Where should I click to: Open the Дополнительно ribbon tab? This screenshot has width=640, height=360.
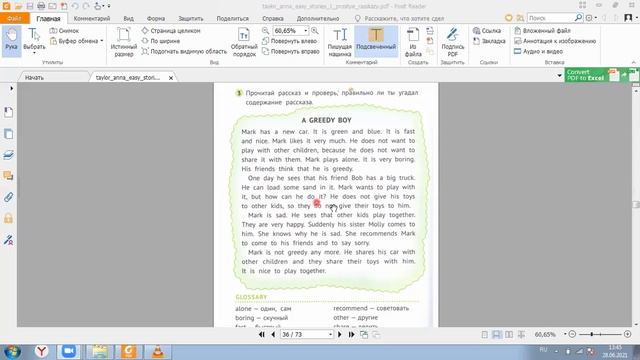click(318, 18)
